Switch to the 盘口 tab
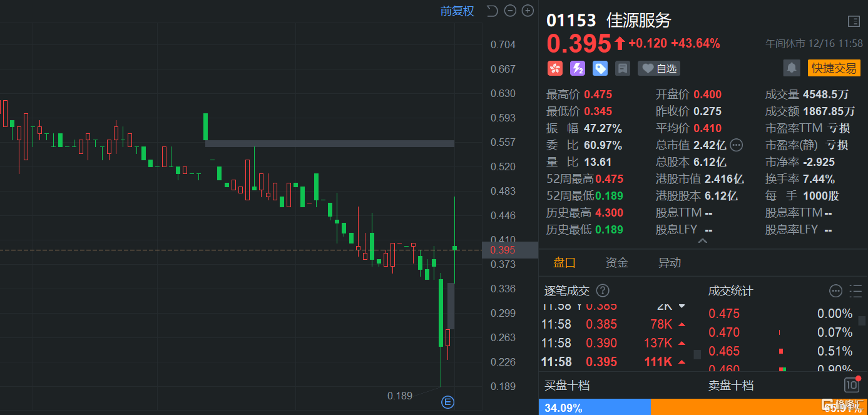 564,263
